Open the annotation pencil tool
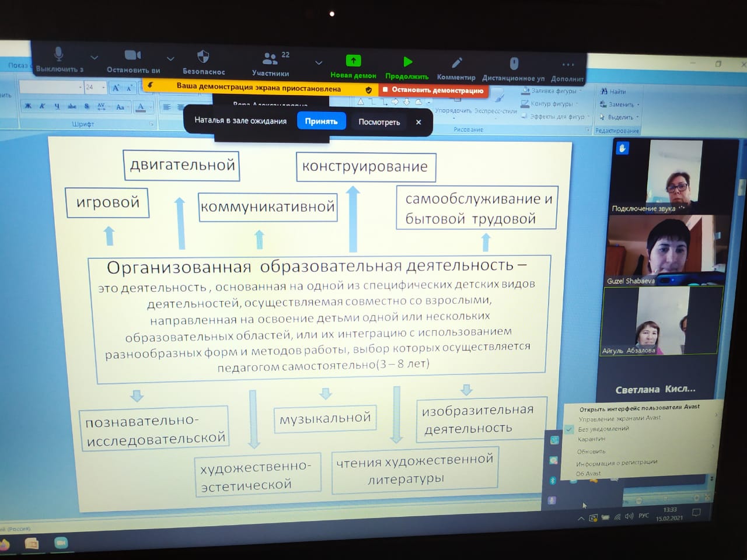 tap(456, 63)
